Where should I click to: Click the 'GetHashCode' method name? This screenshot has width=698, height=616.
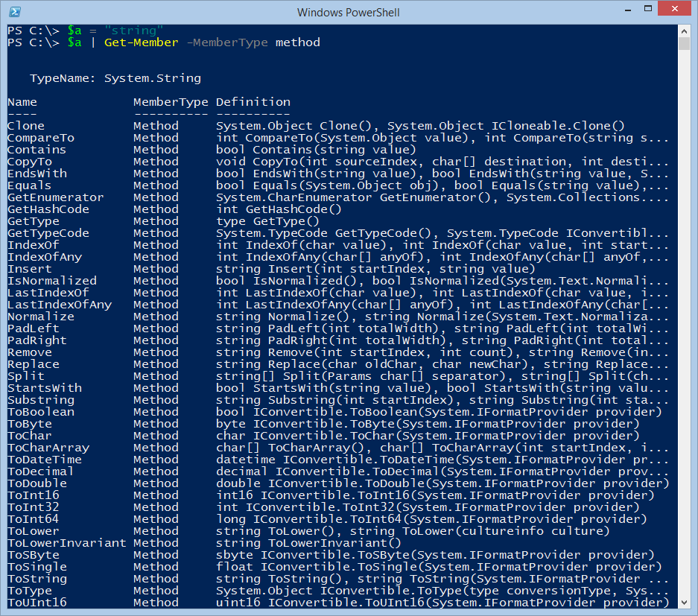point(48,209)
